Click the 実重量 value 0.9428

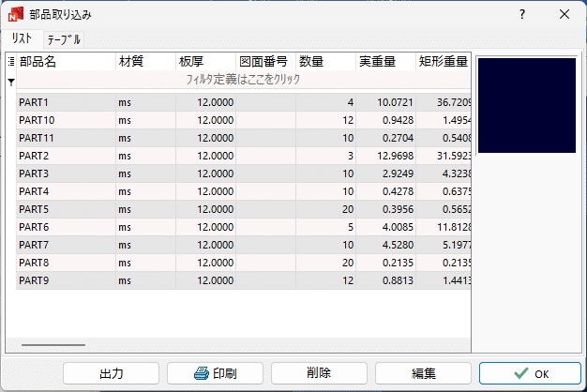(x=398, y=120)
